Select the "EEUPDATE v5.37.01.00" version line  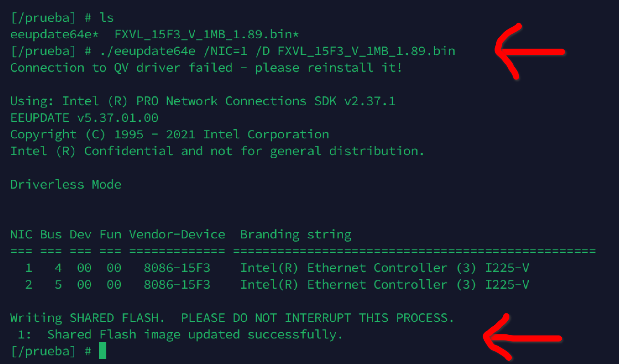pyautogui.click(x=84, y=118)
